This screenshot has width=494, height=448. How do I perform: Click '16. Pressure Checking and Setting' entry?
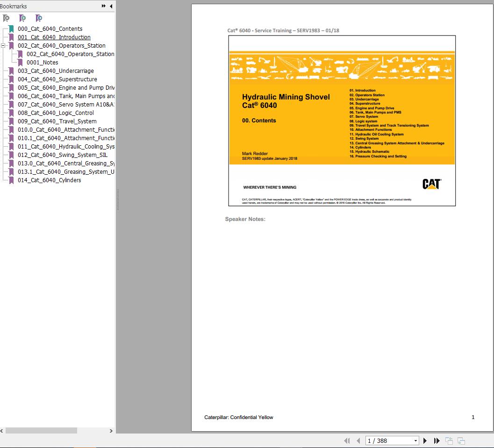click(x=378, y=156)
